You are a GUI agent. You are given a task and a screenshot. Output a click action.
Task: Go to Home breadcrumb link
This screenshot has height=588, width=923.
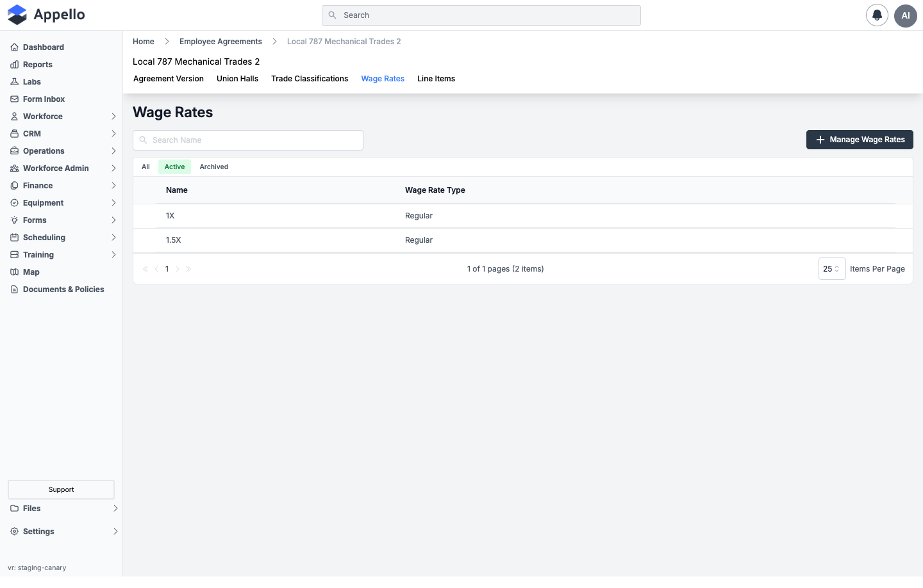tap(144, 42)
